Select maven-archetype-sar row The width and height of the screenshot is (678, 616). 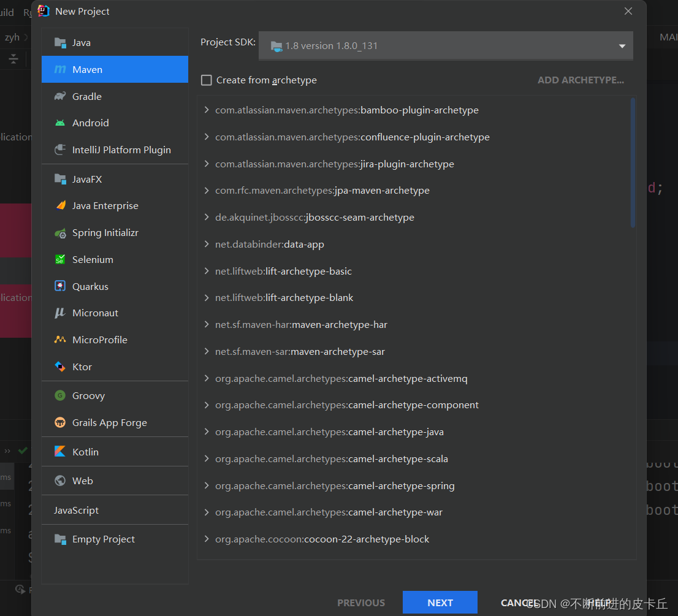(416, 351)
